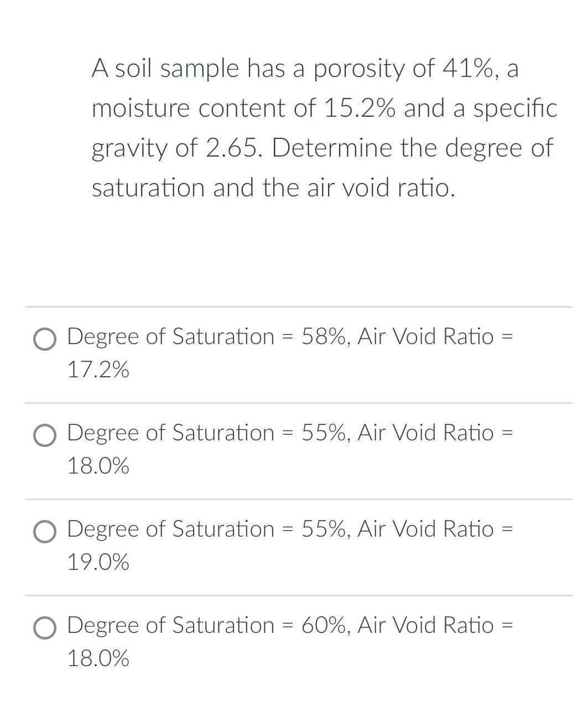Click the 'gravity of 2.65' question line
This screenshot has width=588, height=712.
point(322,148)
